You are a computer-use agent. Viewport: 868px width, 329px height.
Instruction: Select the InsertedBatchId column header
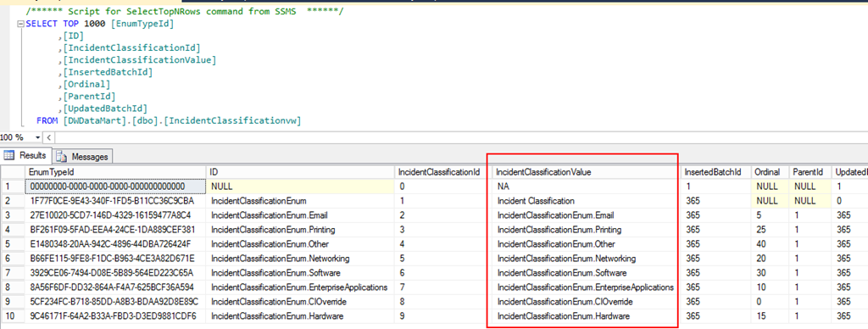click(716, 172)
